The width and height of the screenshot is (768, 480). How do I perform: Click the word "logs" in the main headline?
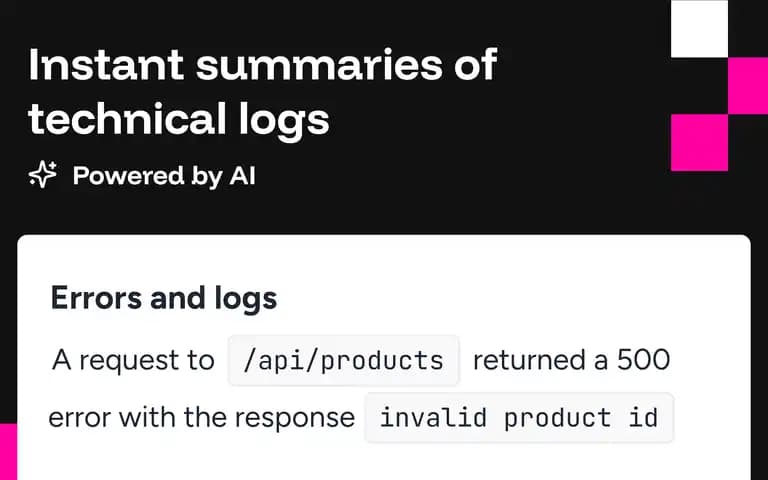point(284,120)
